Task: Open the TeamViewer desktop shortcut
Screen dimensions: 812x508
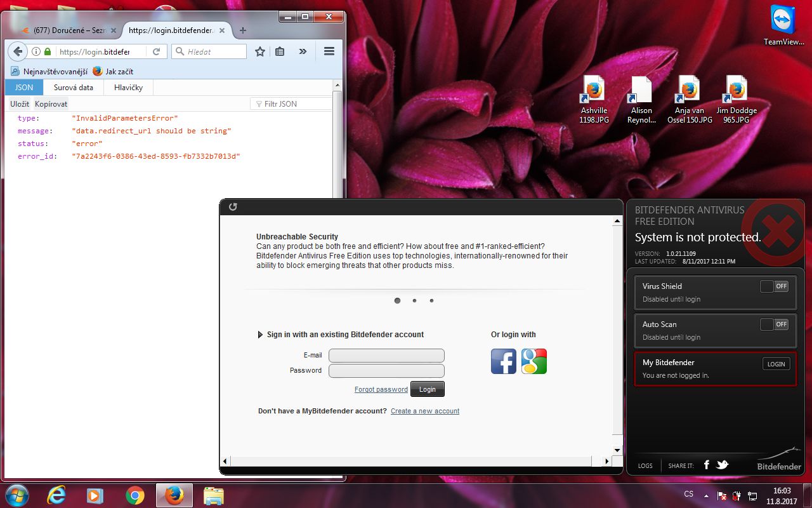Action: tap(783, 25)
